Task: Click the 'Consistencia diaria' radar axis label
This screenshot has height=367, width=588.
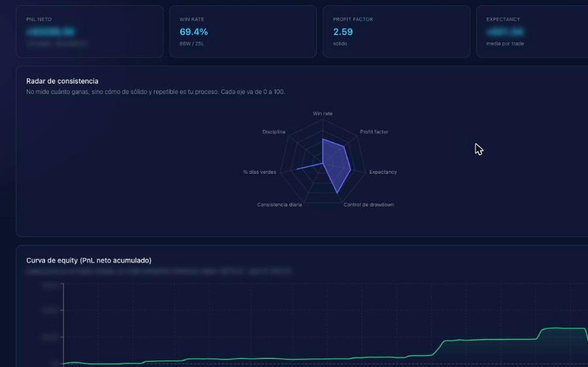Action: 280,204
